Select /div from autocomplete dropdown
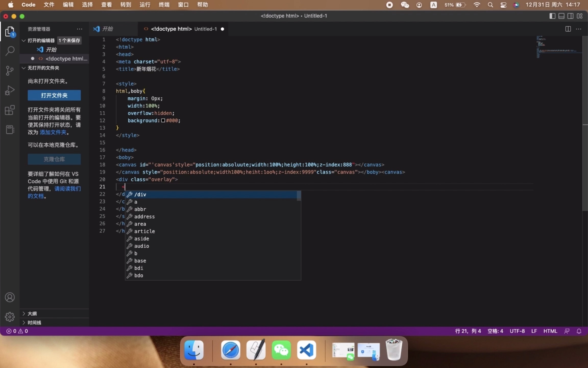 pos(140,194)
